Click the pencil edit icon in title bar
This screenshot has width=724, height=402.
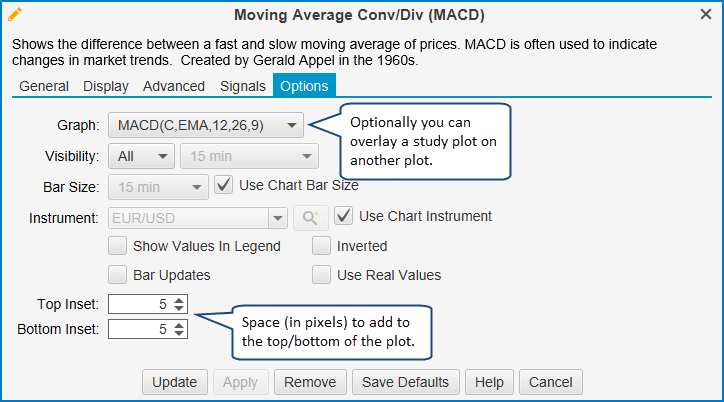[15, 14]
